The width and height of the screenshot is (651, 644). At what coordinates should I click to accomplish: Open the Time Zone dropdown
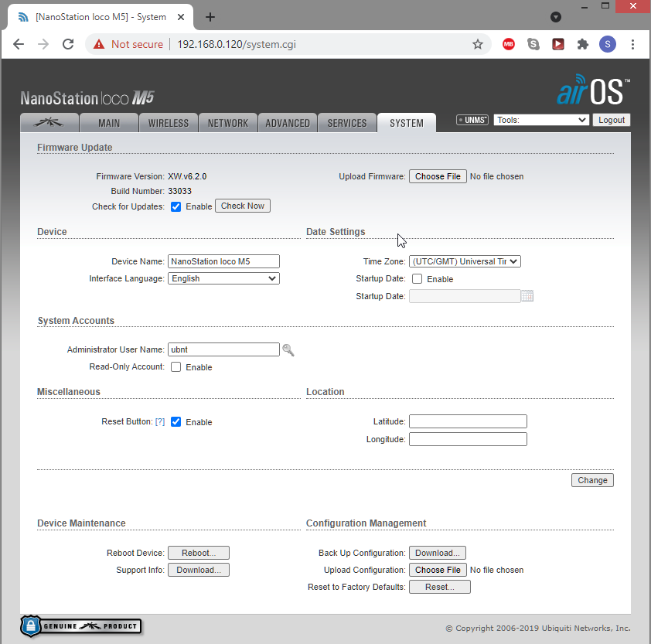[465, 261]
